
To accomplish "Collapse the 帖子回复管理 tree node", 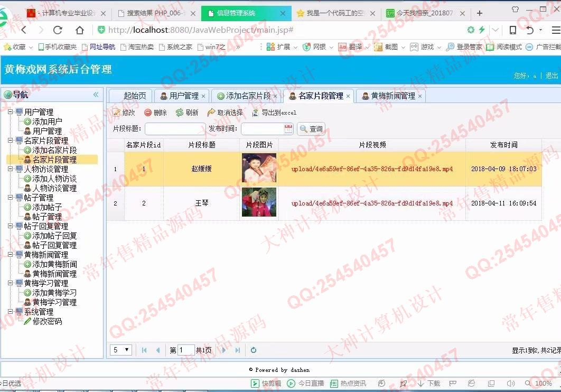I will tap(11, 226).
